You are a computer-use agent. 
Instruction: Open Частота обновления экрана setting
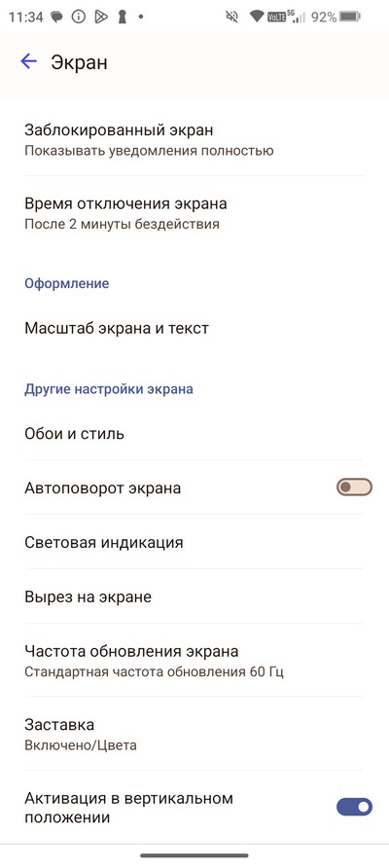194,661
